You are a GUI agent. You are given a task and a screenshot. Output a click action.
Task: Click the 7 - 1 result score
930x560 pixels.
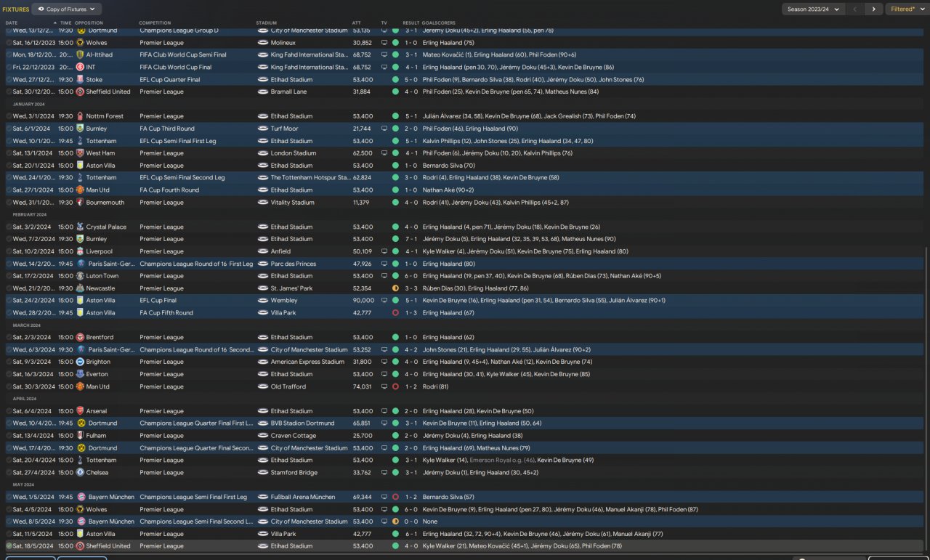pyautogui.click(x=411, y=239)
